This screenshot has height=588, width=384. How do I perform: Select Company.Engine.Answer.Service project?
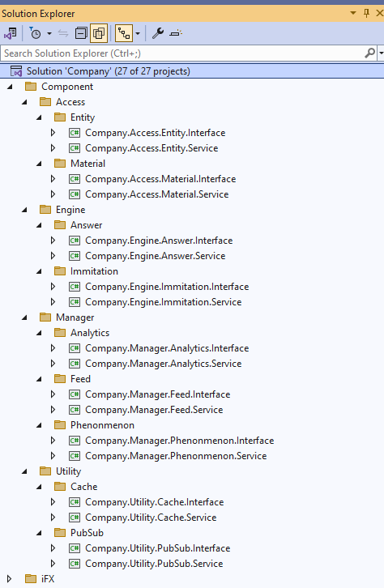(x=156, y=256)
